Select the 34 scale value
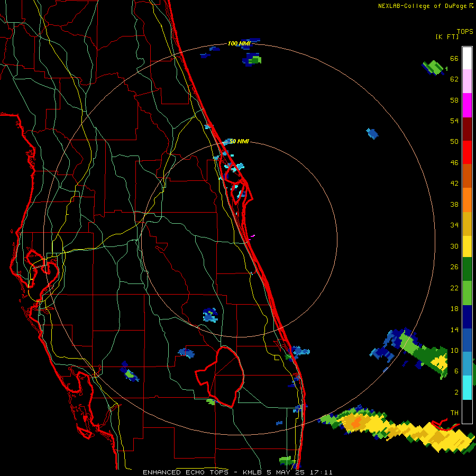Viewport: 476px width, 476px height. 454,225
